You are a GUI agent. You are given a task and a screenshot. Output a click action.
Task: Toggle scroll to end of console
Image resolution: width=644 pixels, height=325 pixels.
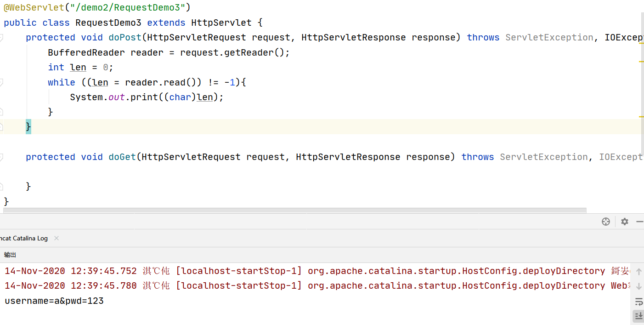coord(638,316)
